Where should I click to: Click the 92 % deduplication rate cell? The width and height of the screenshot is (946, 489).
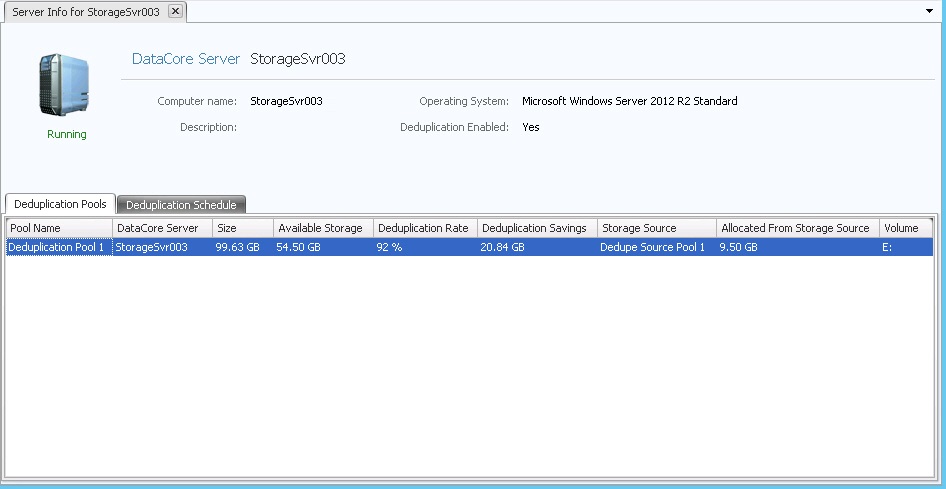tap(390, 247)
